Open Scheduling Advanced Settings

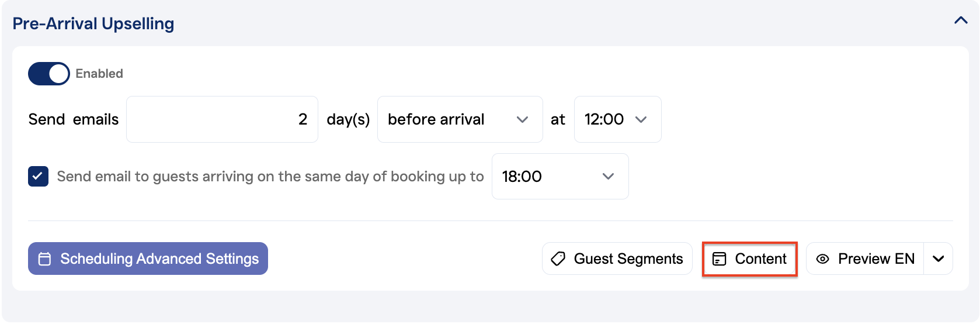point(148,258)
